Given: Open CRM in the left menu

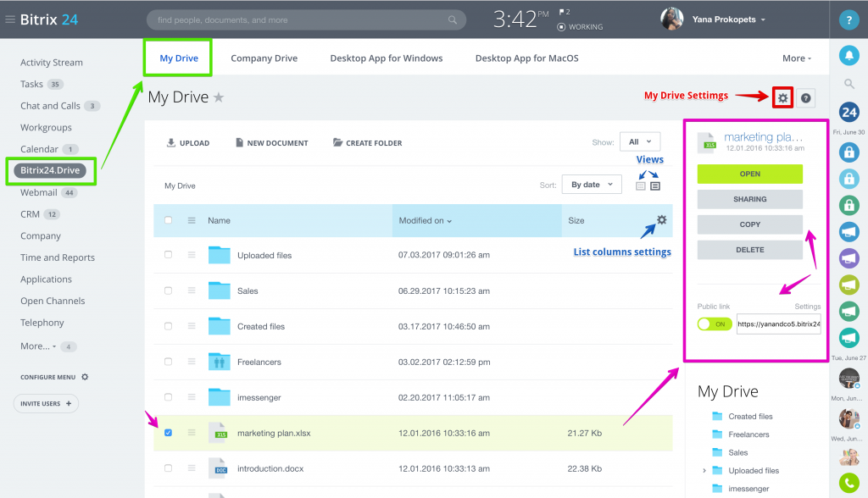Looking at the screenshot, I should 30,214.
